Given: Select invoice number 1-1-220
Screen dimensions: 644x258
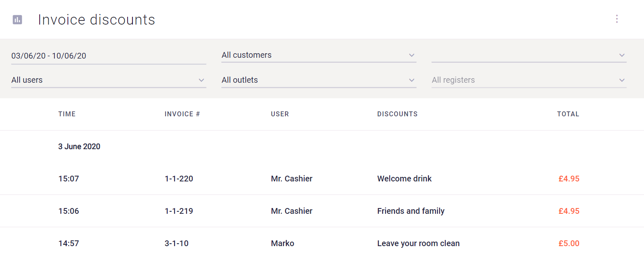Looking at the screenshot, I should tap(179, 179).
